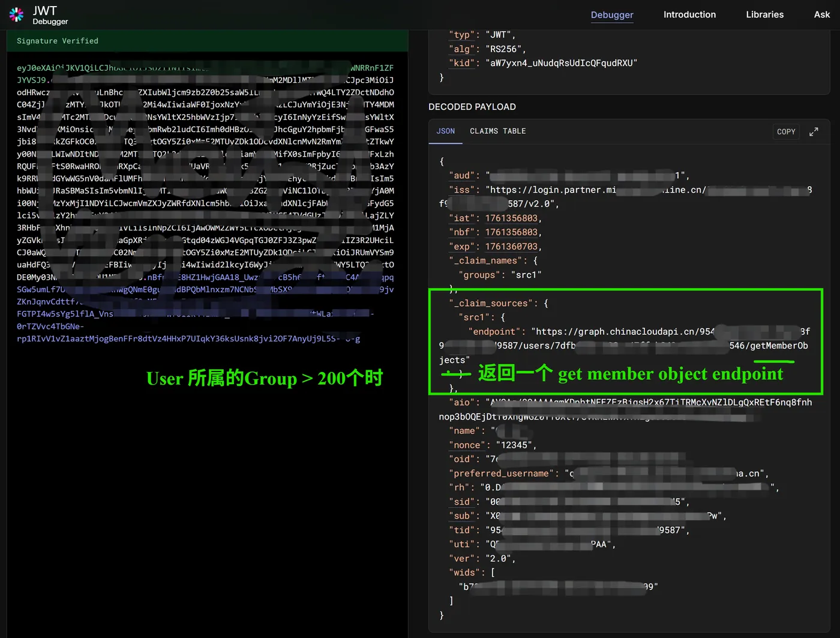Click the "uti" claim line
840x638 pixels.
coord(532,544)
